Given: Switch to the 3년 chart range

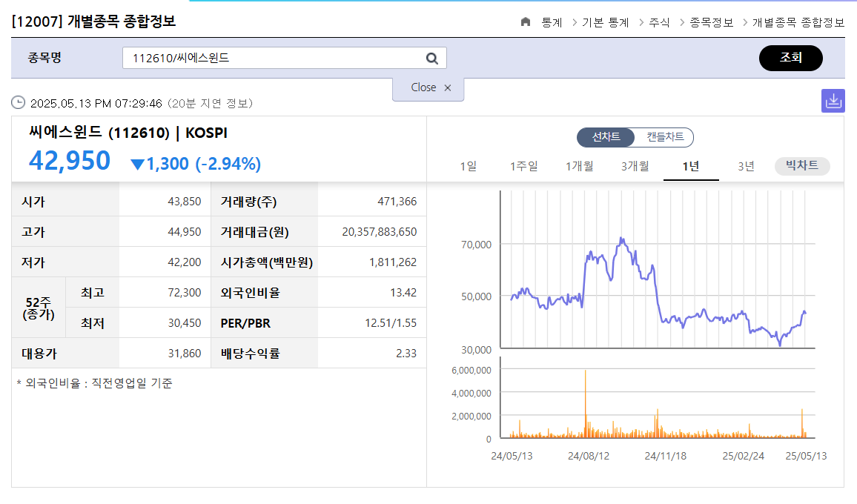Looking at the screenshot, I should click(x=747, y=166).
